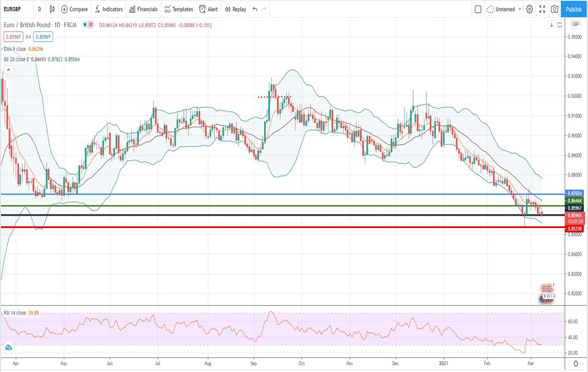Take a chart snapshot with the camera
The height and width of the screenshot is (372, 588).
pos(554,9)
